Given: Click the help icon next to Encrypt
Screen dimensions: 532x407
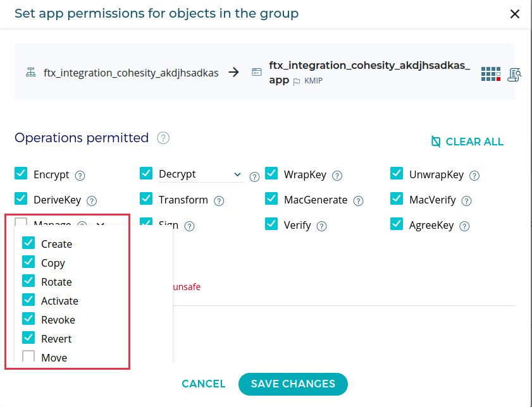Looking at the screenshot, I should [x=80, y=176].
